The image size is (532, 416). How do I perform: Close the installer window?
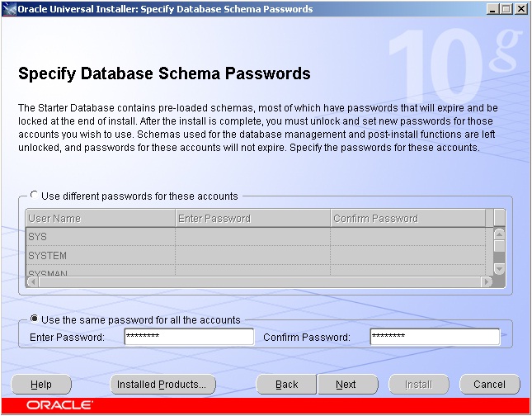click(520, 9)
